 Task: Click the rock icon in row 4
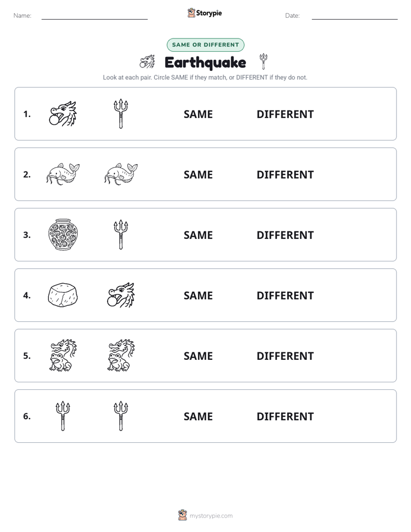[63, 295]
